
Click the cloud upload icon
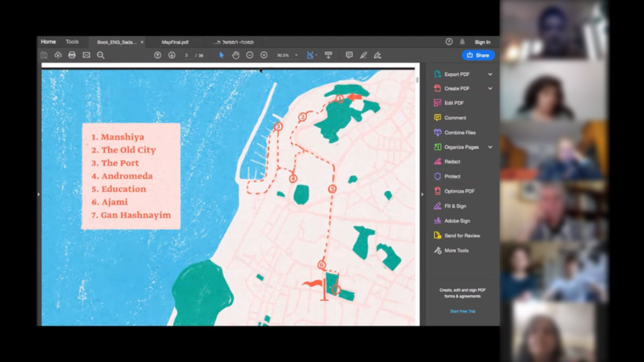coord(58,55)
